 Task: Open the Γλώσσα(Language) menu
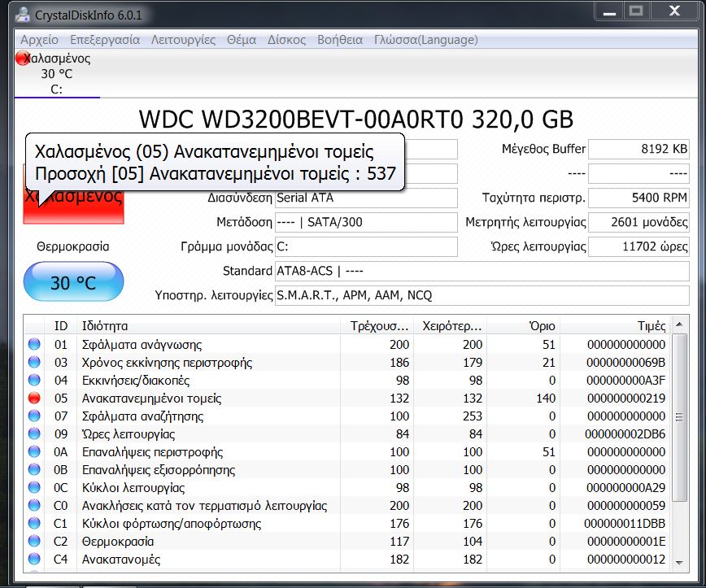point(426,40)
